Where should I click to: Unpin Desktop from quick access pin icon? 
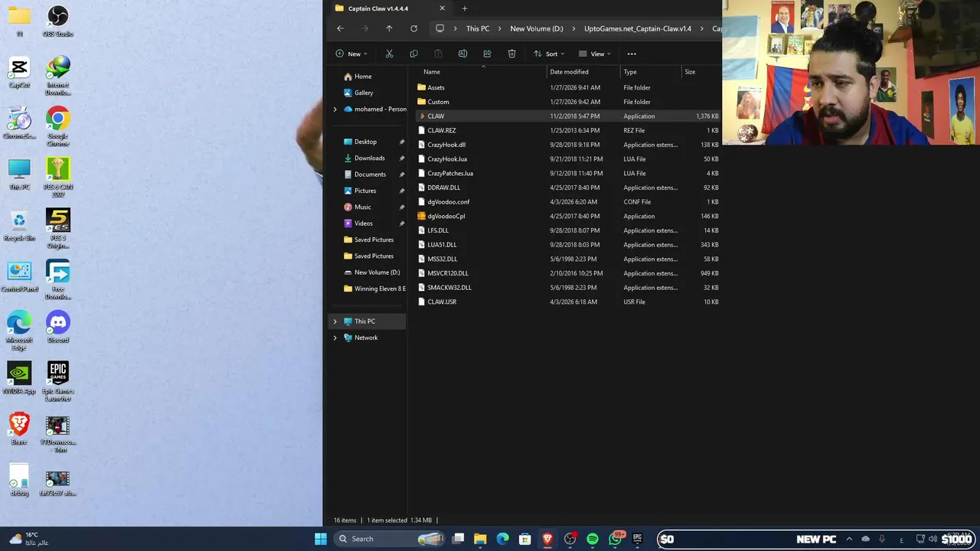click(x=401, y=142)
